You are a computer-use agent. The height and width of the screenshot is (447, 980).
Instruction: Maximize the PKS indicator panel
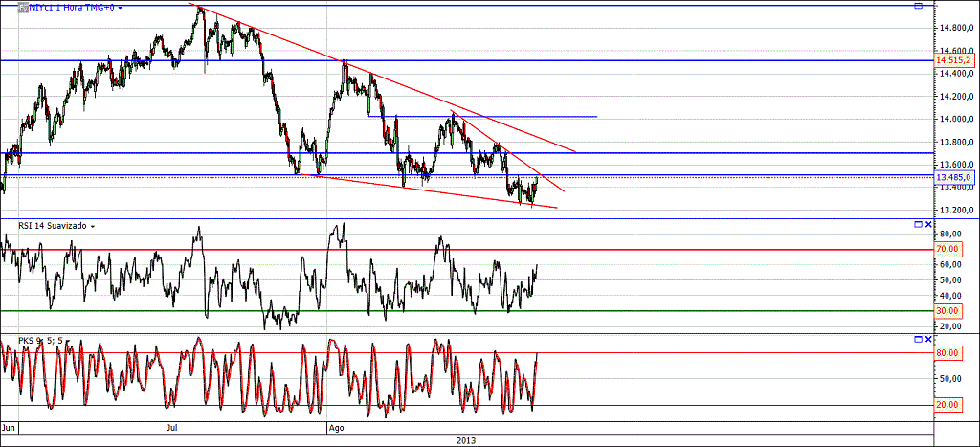point(918,339)
